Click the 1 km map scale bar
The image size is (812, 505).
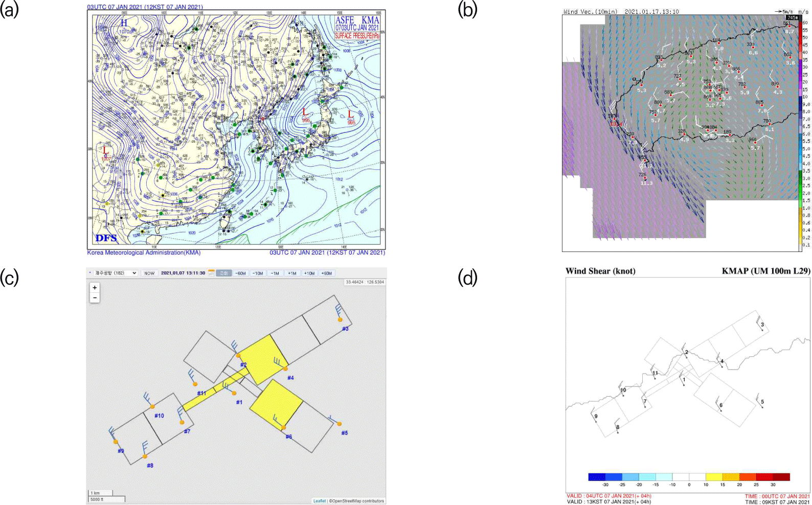click(101, 493)
